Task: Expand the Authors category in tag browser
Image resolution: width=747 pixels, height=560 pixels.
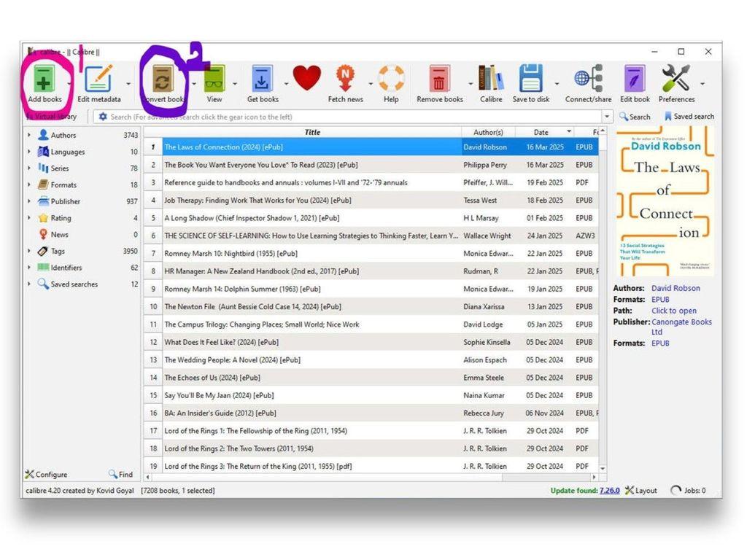Action: coord(29,135)
